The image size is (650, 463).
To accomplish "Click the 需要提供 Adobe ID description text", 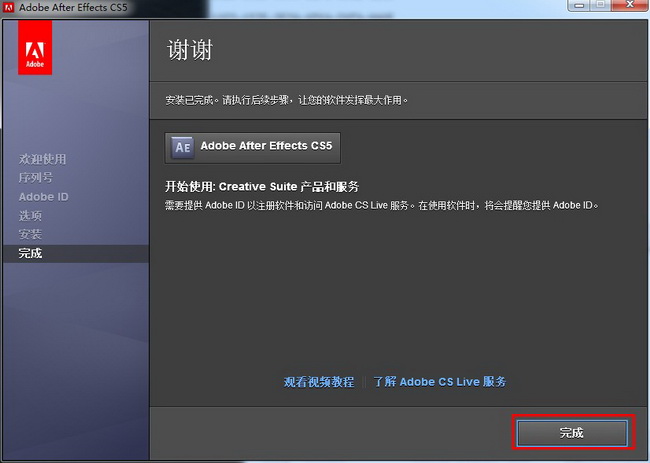I will pos(382,205).
